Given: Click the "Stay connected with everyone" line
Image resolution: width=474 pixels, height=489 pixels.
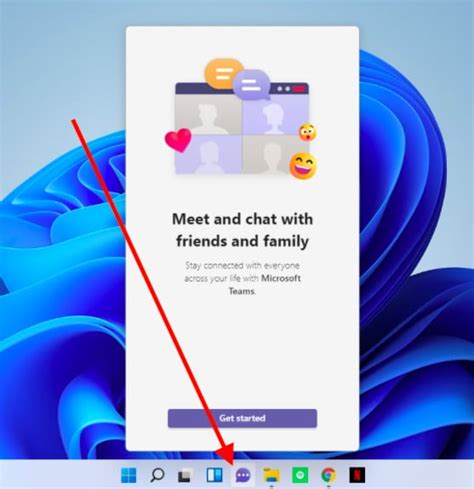Looking at the screenshot, I should [242, 265].
